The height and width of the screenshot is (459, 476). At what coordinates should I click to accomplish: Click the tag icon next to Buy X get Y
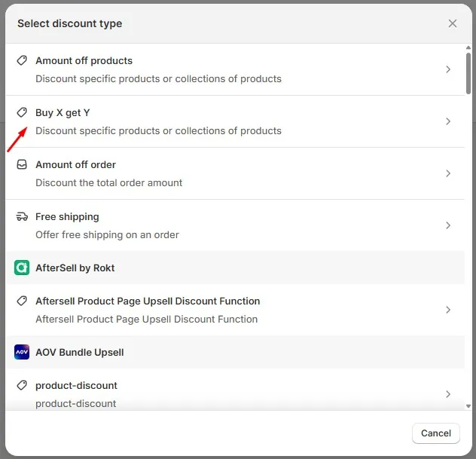[x=22, y=112]
